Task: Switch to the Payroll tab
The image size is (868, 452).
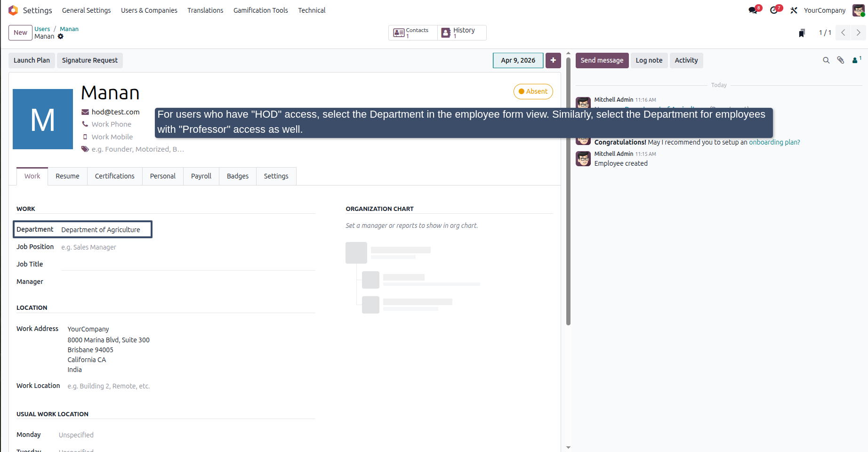Action: (201, 176)
